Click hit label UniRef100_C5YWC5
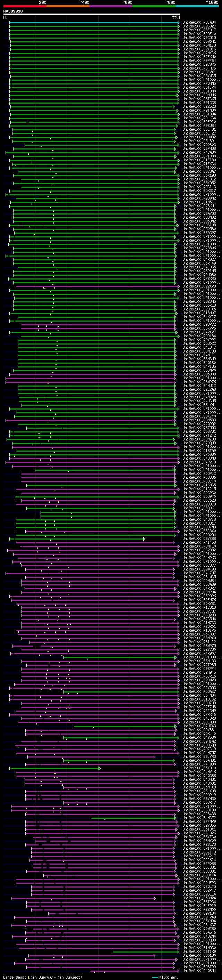The image size is (222, 980). pos(199,76)
